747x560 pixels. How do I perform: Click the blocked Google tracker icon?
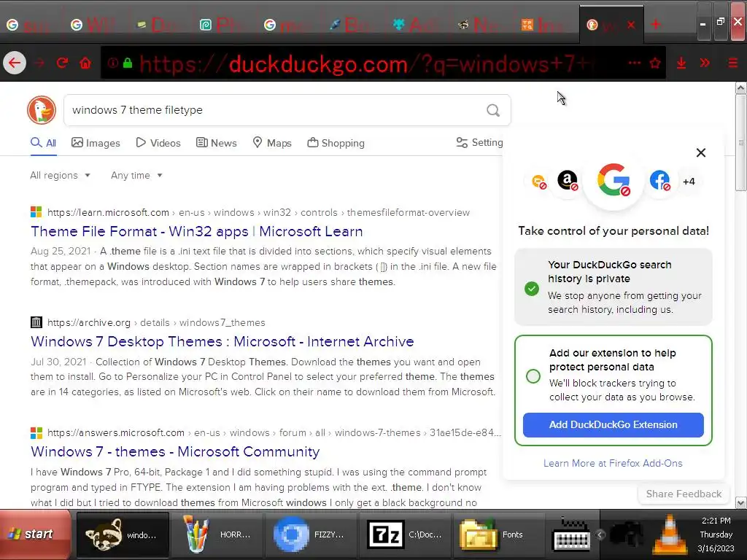614,180
